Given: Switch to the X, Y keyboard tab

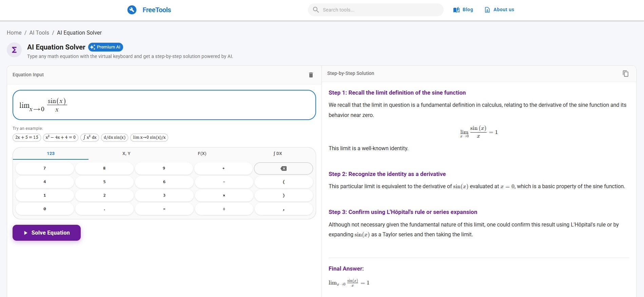Looking at the screenshot, I should pyautogui.click(x=126, y=154).
